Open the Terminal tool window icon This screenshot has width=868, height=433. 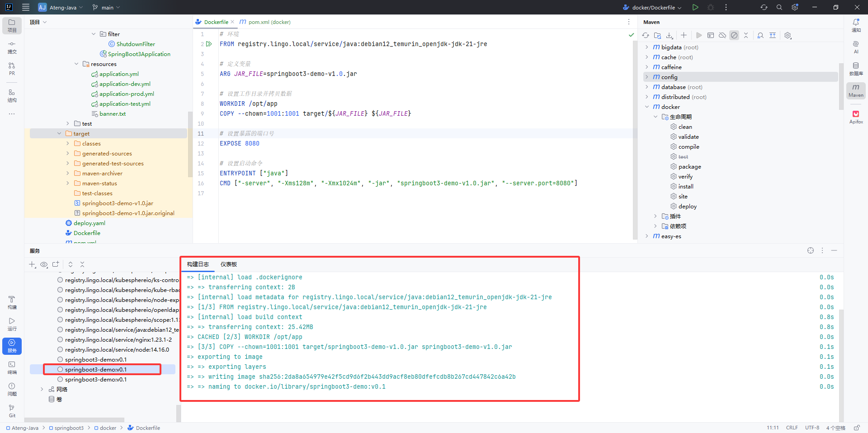[x=12, y=367]
